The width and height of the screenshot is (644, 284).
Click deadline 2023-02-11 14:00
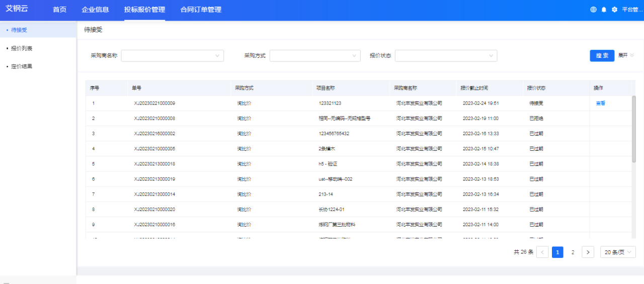(x=480, y=224)
